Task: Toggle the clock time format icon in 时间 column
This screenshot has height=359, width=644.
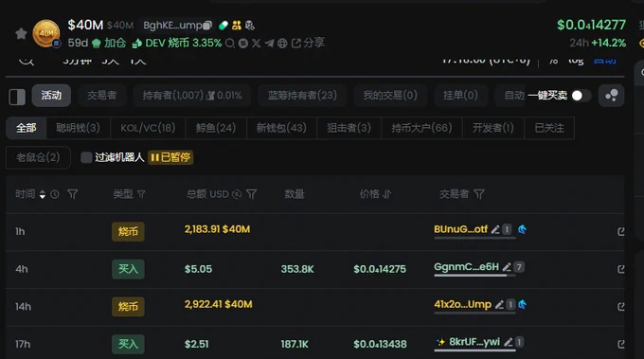Action: click(55, 194)
